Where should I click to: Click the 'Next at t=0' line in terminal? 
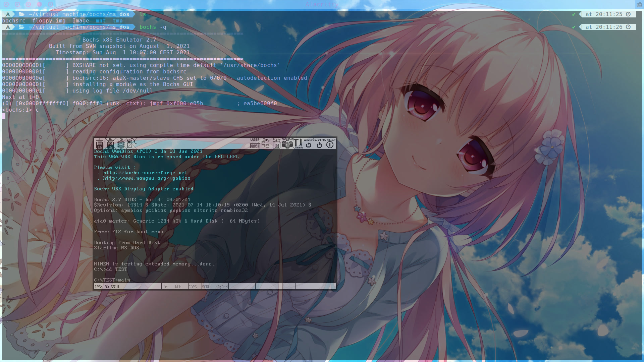tap(20, 97)
